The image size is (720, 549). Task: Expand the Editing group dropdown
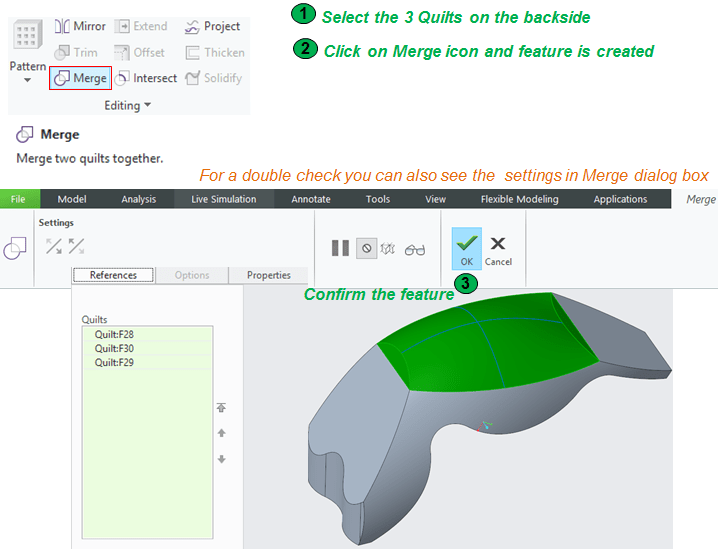[148, 105]
